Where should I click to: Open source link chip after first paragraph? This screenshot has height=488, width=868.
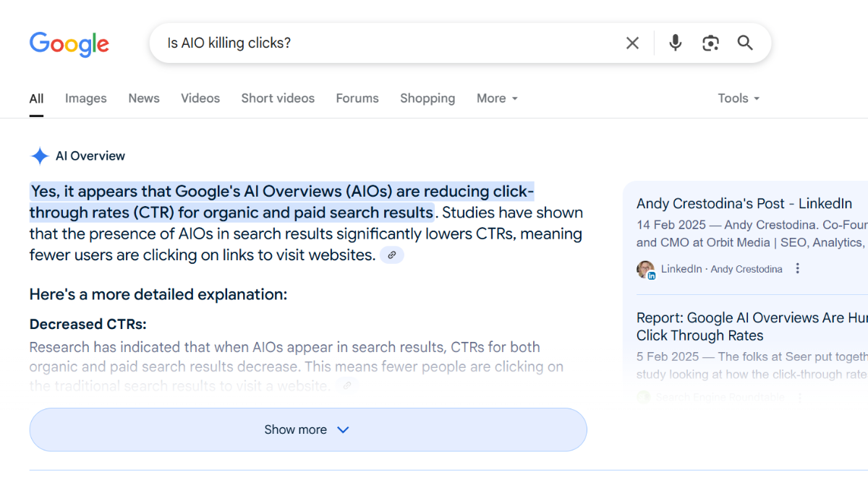[x=391, y=255]
